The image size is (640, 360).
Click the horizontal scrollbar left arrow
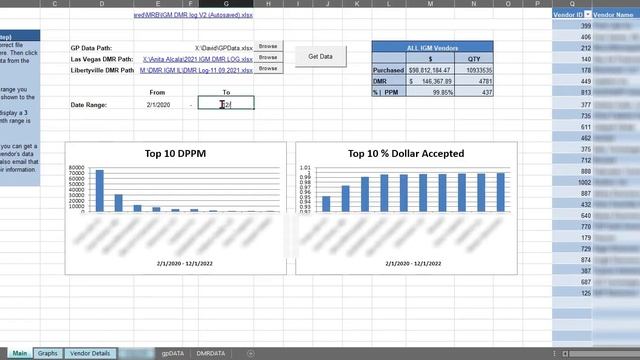click(x=565, y=353)
